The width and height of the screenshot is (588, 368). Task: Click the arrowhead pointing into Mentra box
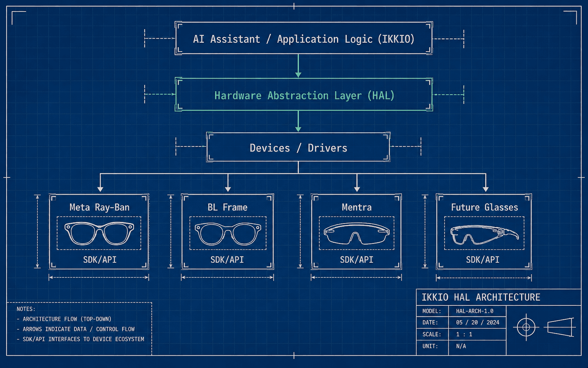click(357, 189)
